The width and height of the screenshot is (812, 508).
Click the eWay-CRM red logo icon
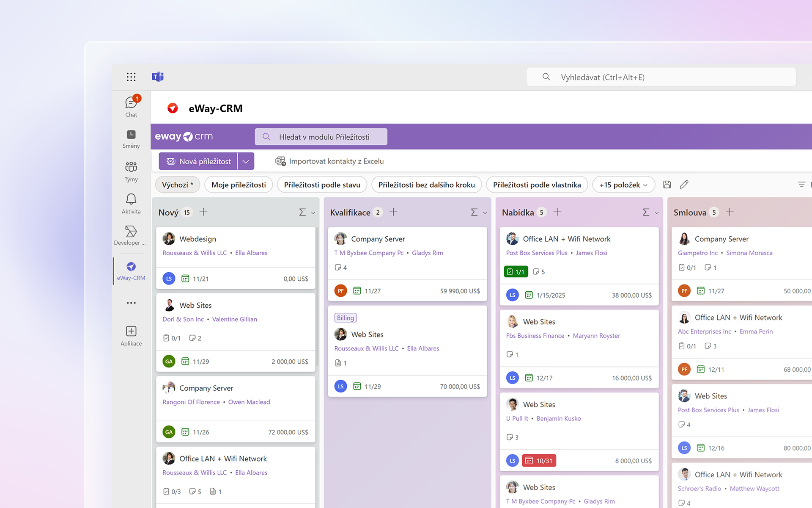pyautogui.click(x=173, y=108)
